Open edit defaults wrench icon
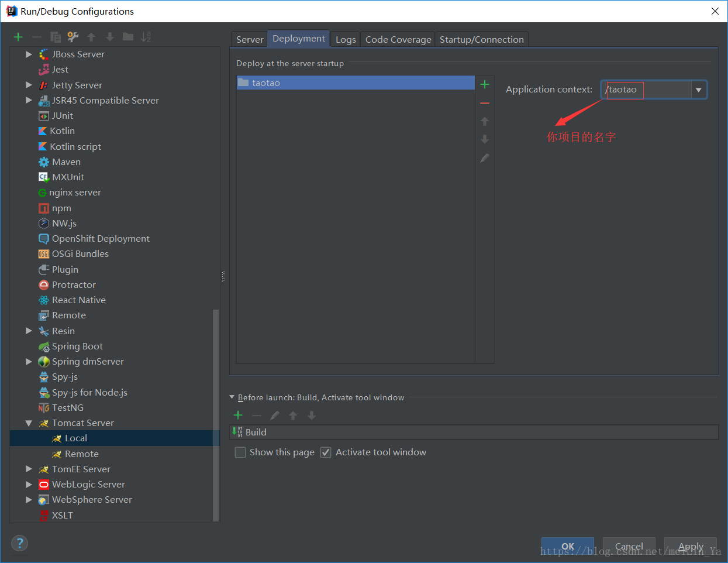 pyautogui.click(x=73, y=37)
